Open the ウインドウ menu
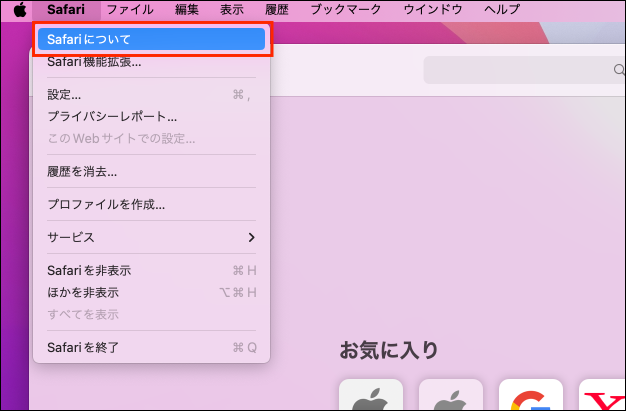The height and width of the screenshot is (411, 626). click(x=433, y=10)
